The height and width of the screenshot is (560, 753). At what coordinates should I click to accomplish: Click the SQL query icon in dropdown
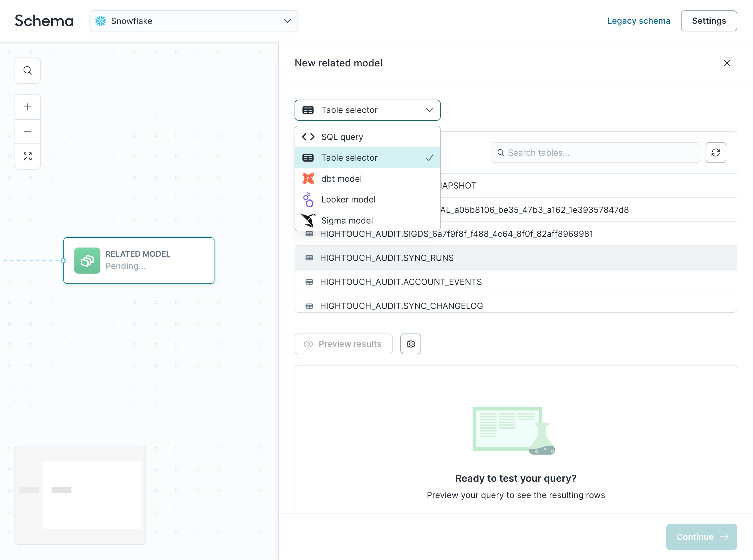pos(308,136)
